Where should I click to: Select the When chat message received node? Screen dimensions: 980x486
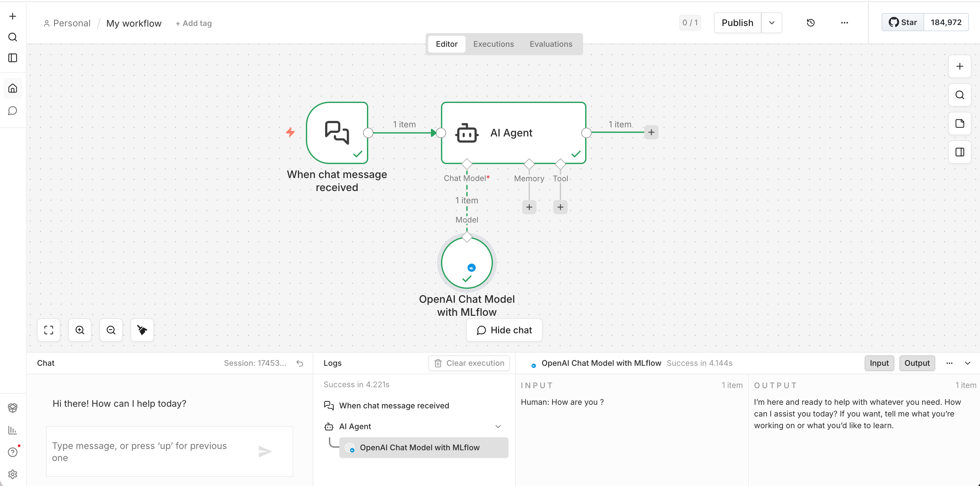[x=337, y=133]
